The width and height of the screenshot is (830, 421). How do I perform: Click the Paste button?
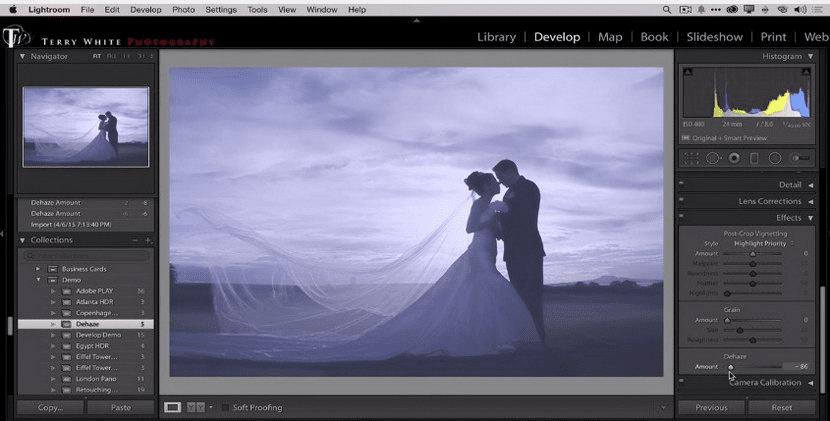click(x=121, y=407)
